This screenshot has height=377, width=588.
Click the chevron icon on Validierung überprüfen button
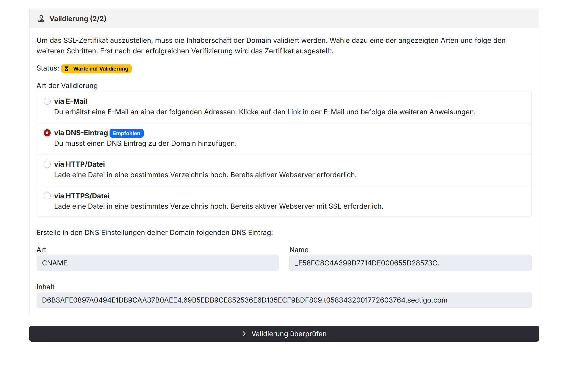[244, 333]
